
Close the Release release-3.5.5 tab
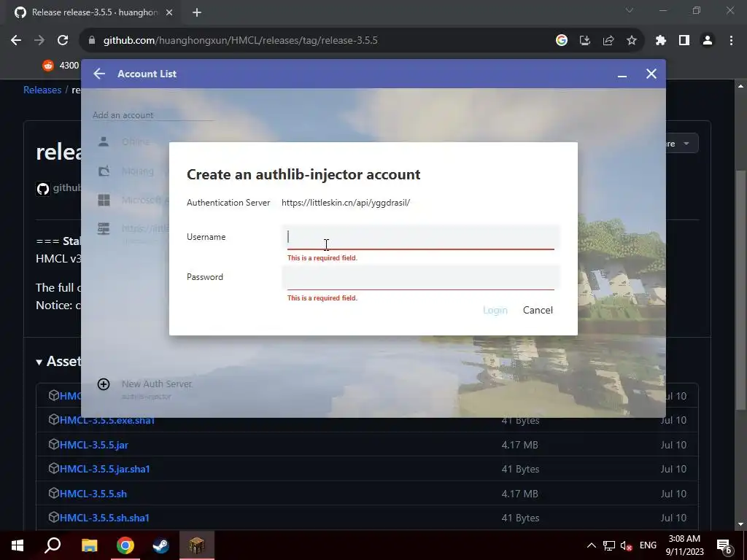tap(169, 12)
